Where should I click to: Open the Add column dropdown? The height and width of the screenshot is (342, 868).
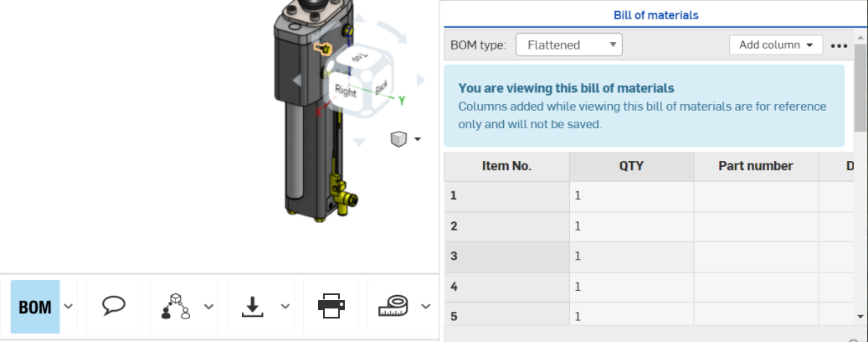pyautogui.click(x=776, y=45)
